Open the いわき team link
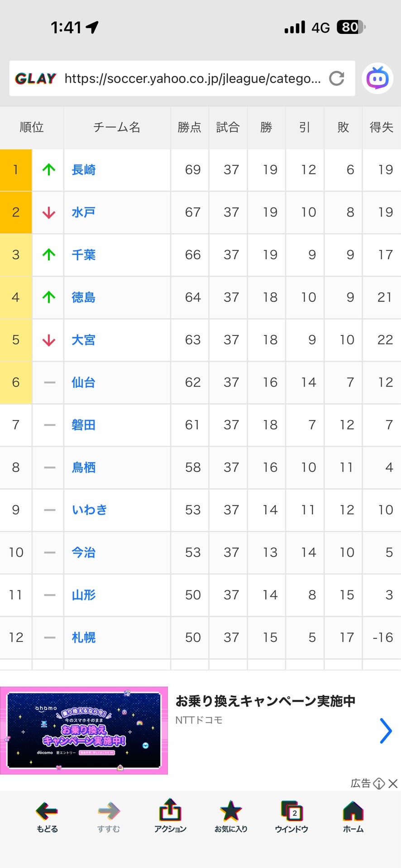Screen dimensions: 401x868 [90, 510]
